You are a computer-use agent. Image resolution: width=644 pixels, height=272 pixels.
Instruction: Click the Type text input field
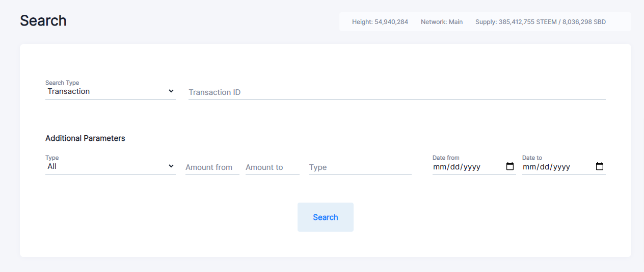click(360, 167)
